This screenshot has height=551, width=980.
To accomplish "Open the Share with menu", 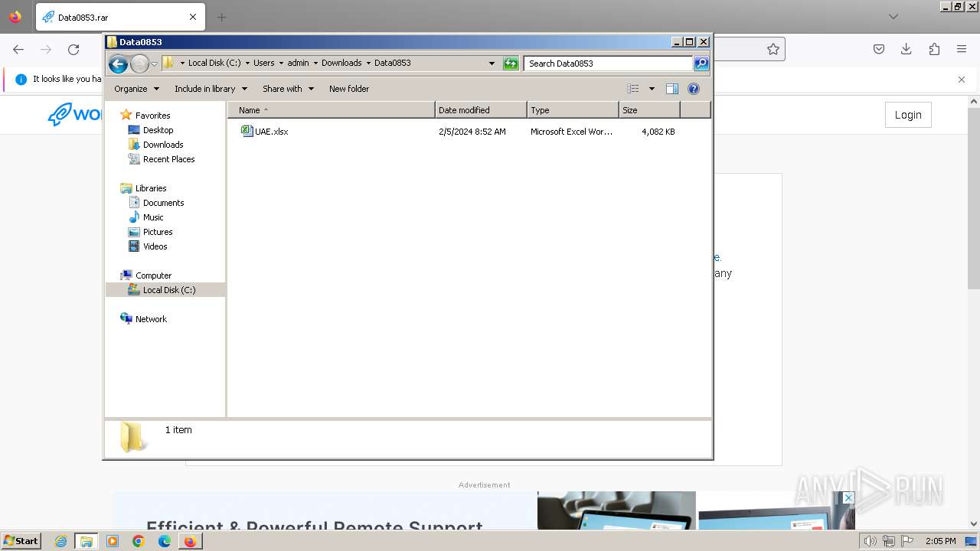I will point(288,89).
